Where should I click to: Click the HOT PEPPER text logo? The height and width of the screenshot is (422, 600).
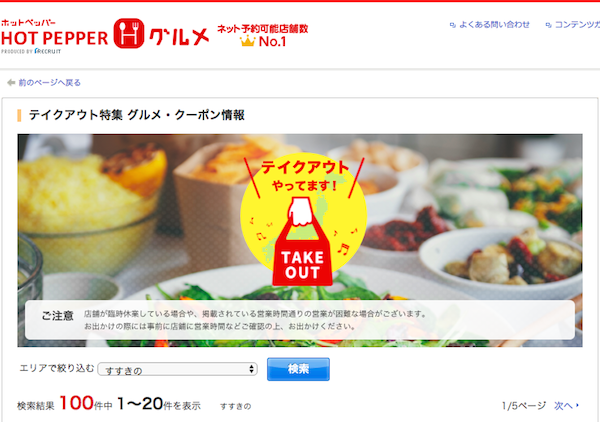(x=54, y=38)
